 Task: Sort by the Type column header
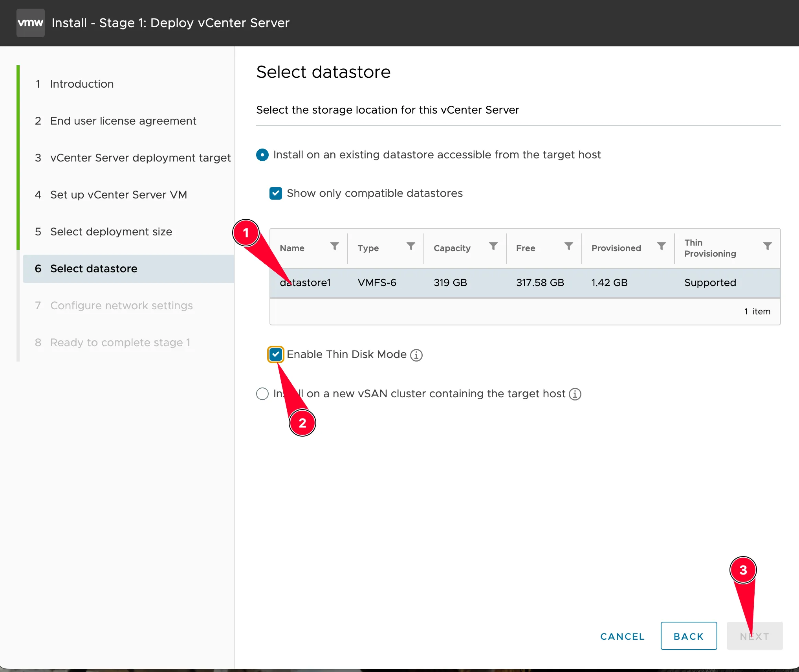pyautogui.click(x=368, y=248)
